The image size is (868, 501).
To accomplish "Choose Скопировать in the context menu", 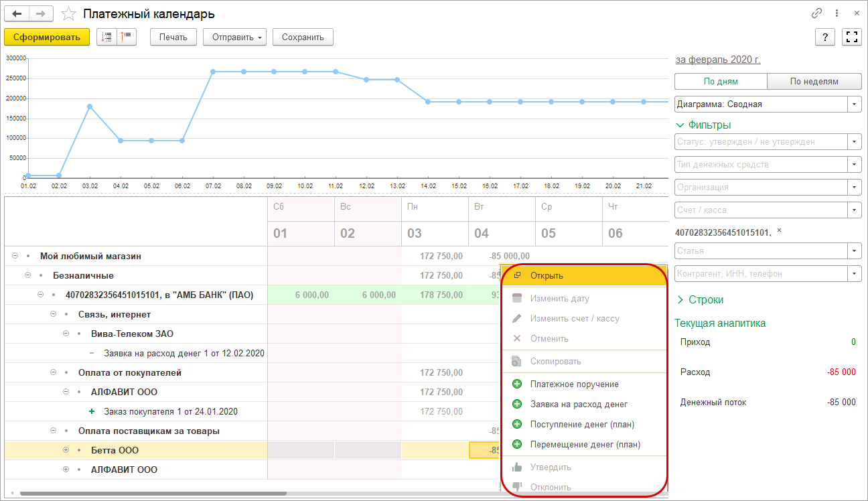I will pyautogui.click(x=584, y=362).
